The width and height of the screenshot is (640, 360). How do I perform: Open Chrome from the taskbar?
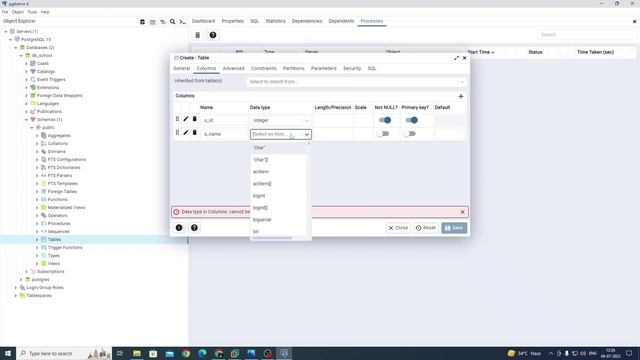[186, 353]
